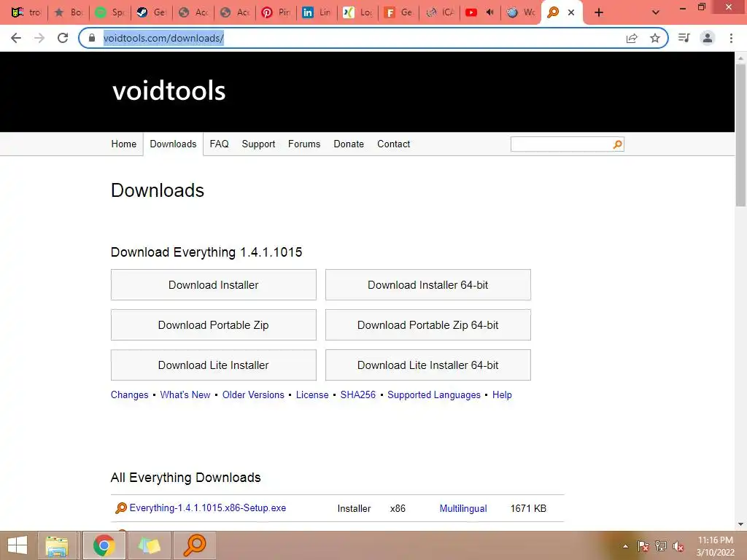
Task: Switch to the 'Wc' tab
Action: point(521,12)
